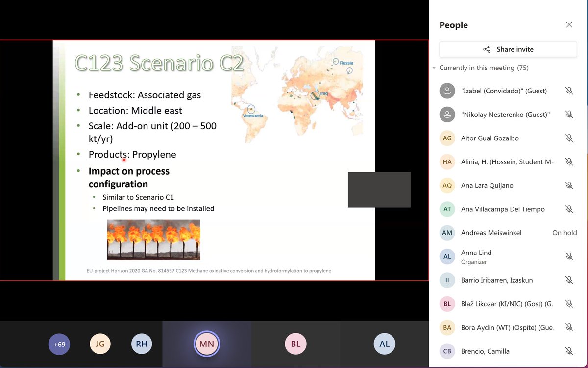Select the II avatar for Barrio Iribarren
Viewport: 588px width, 368px height.
coord(447,280)
